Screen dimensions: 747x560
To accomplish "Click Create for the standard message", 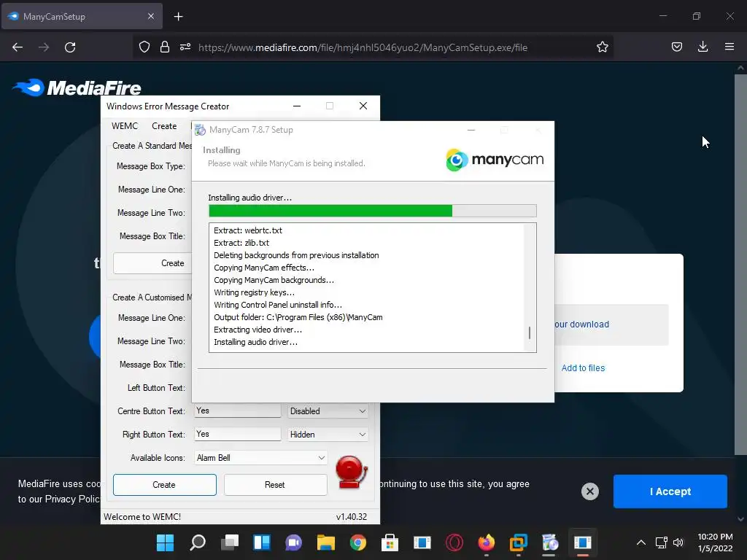I will [x=152, y=263].
